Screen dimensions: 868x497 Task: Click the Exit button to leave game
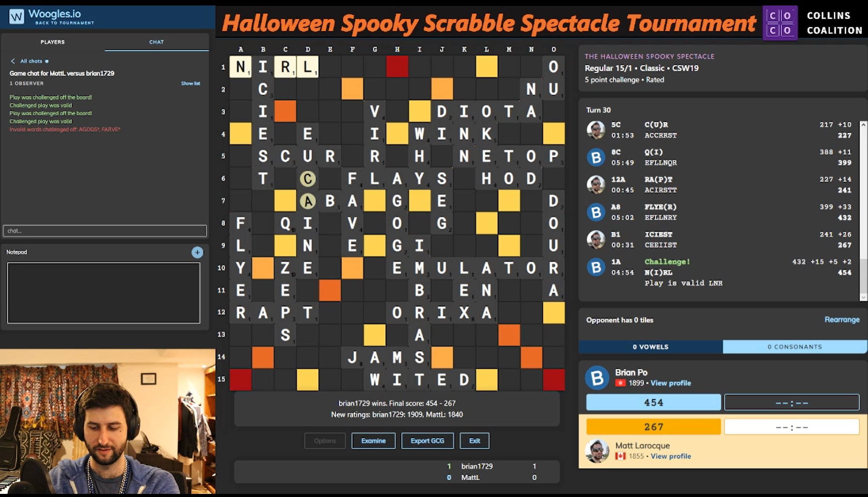tap(474, 440)
